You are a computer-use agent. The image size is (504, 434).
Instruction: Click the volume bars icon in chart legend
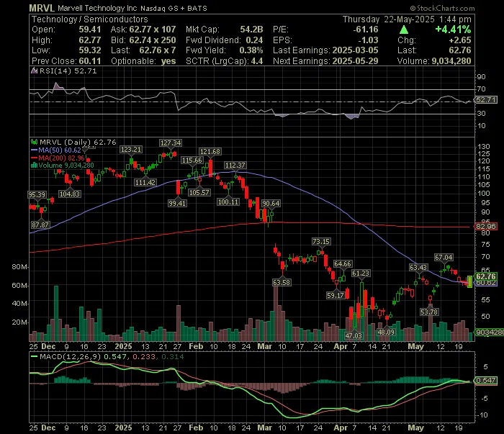pos(34,166)
